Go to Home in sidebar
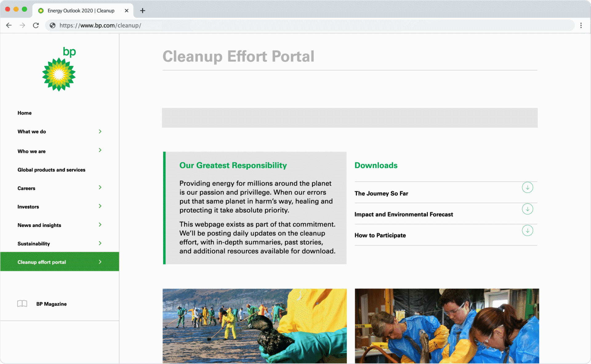Viewport: 591px width, 364px height. (x=25, y=113)
